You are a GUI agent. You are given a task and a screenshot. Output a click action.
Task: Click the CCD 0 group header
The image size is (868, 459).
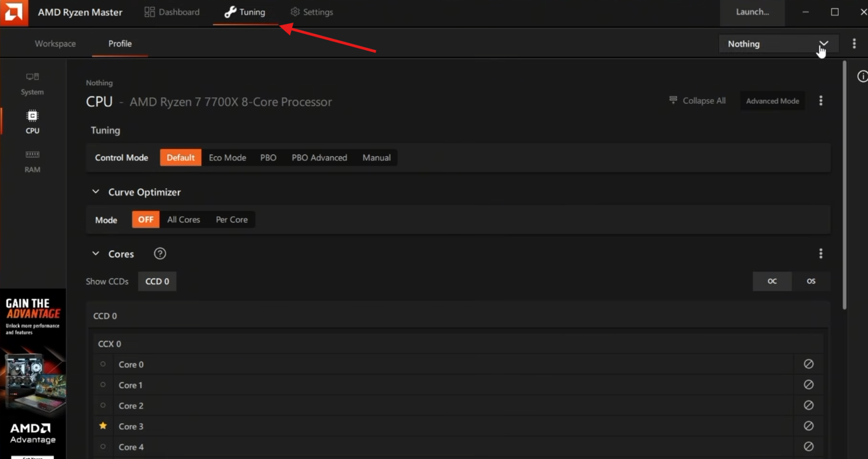pos(105,316)
